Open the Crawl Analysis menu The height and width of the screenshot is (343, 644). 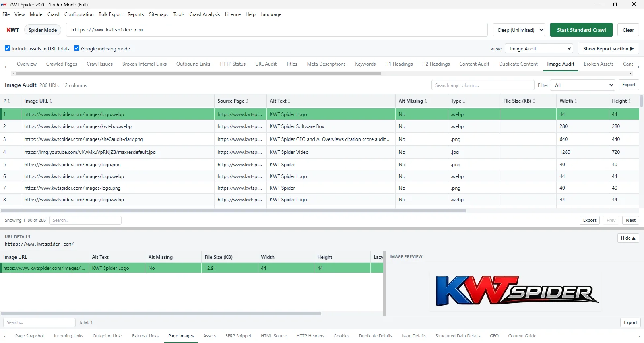coord(204,14)
